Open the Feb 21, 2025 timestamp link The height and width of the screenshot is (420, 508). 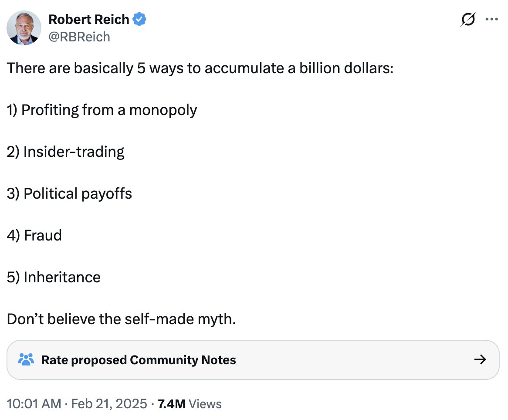pos(108,403)
